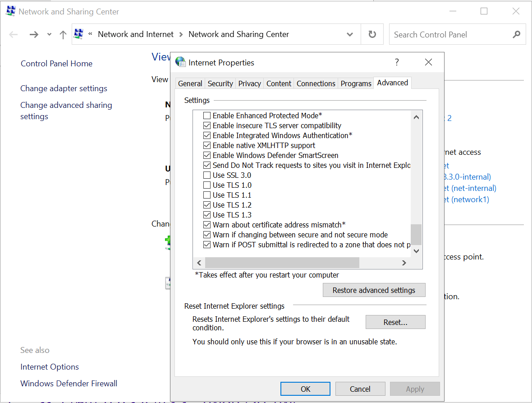
Task: Uncheck the Use TLS 1.3 box
Action: pyautogui.click(x=207, y=215)
